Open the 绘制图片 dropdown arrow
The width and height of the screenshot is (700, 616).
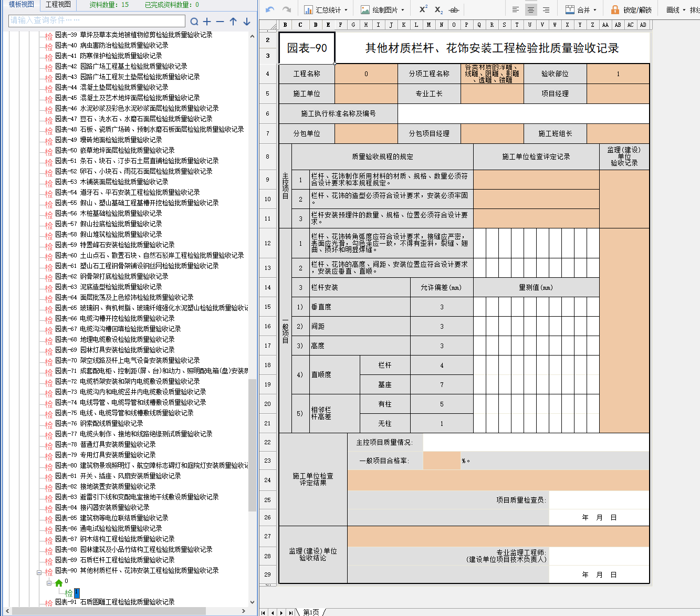403,10
